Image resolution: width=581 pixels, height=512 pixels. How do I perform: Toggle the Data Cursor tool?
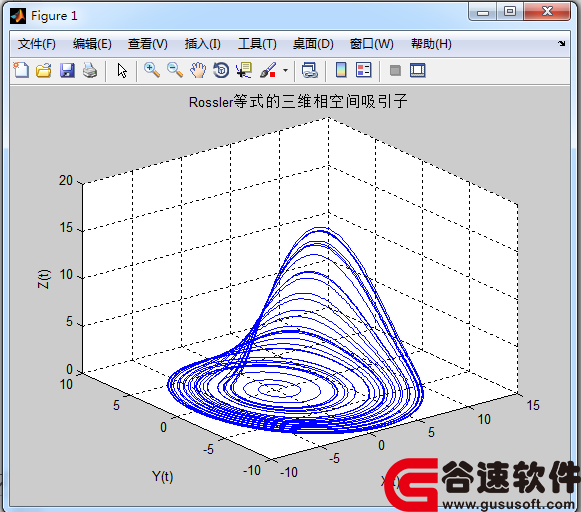tap(244, 70)
